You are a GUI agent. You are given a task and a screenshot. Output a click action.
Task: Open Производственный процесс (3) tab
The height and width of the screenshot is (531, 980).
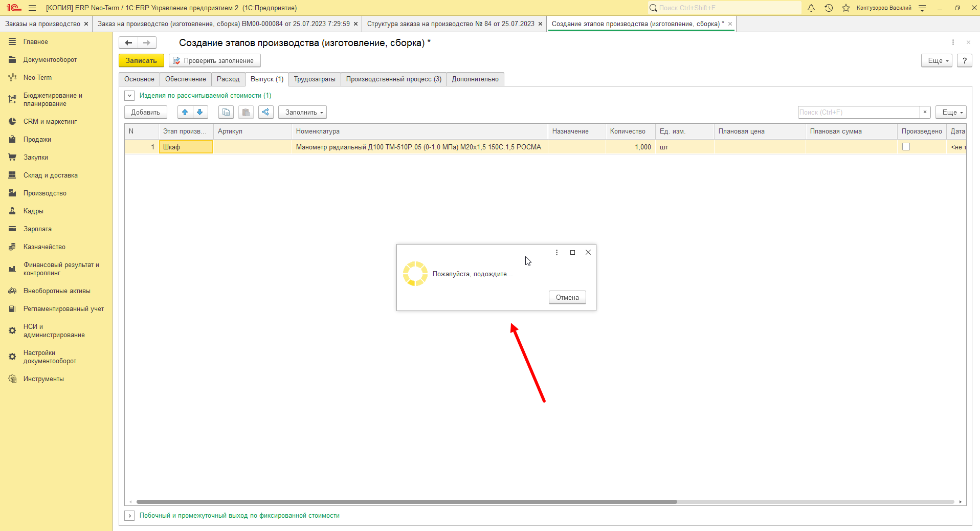click(x=394, y=79)
